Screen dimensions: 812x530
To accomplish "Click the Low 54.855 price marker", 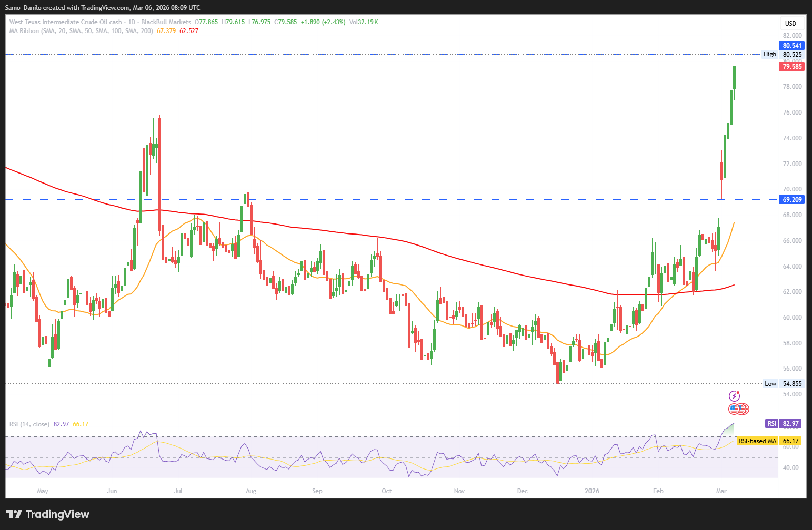I will 784,384.
